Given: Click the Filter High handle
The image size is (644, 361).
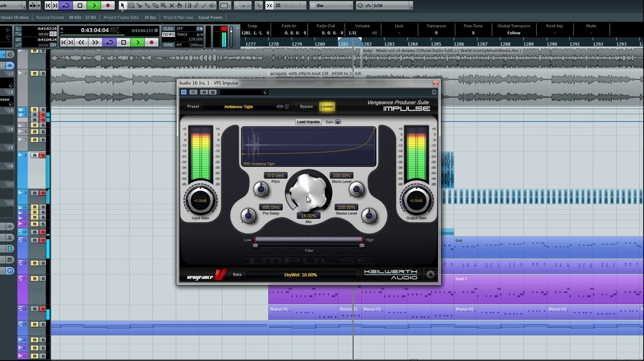Looking at the screenshot, I should tap(362, 245).
